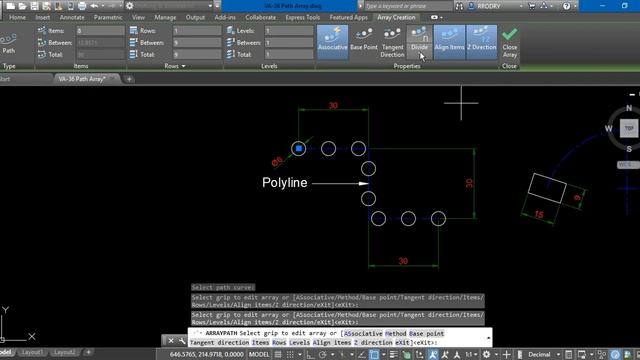Click the keyword search field
The height and width of the screenshot is (360, 640).
coord(408,6)
